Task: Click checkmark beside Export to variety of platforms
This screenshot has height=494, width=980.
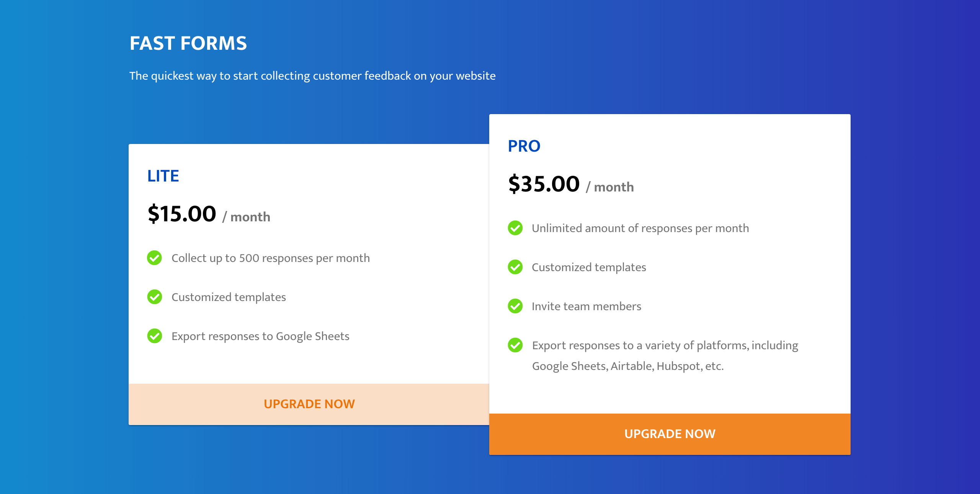Action: coord(515,345)
